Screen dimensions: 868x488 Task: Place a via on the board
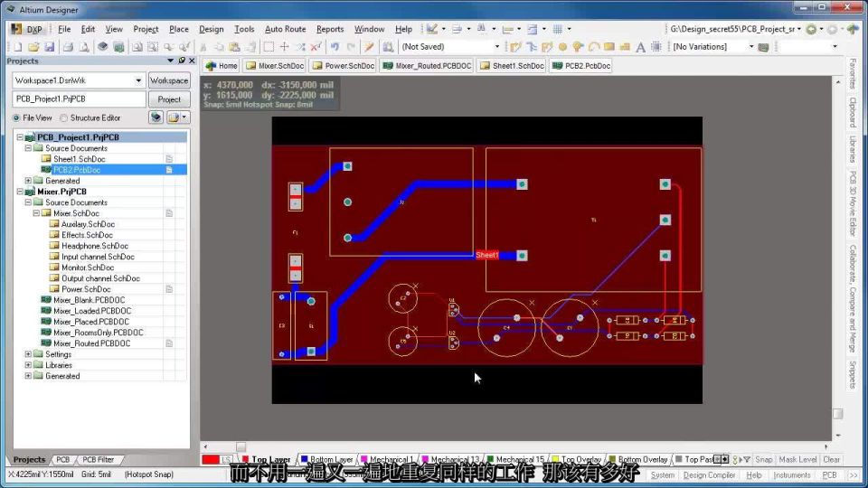pyautogui.click(x=578, y=47)
